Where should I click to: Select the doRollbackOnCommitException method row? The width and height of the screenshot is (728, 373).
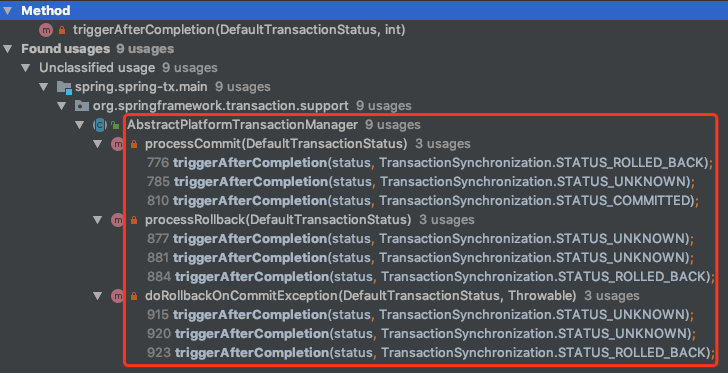pyautogui.click(x=392, y=295)
